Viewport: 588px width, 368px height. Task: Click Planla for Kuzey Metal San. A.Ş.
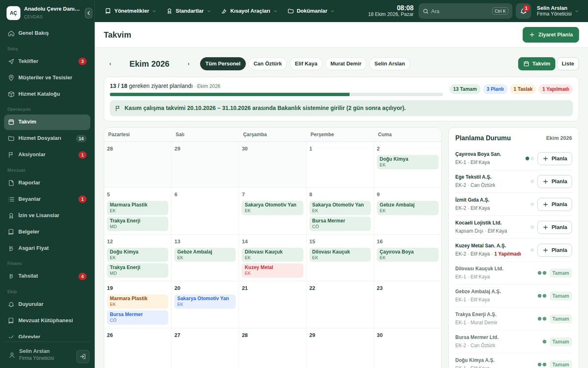click(555, 250)
